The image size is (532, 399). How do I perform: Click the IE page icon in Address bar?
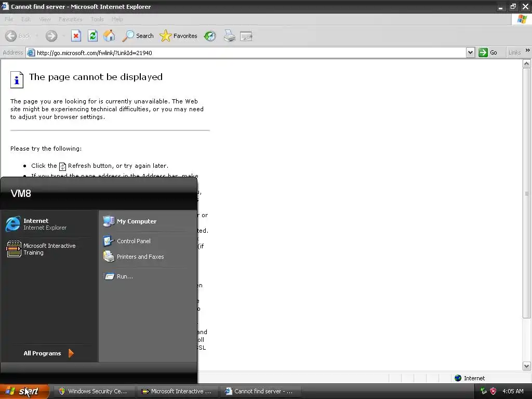pos(31,52)
